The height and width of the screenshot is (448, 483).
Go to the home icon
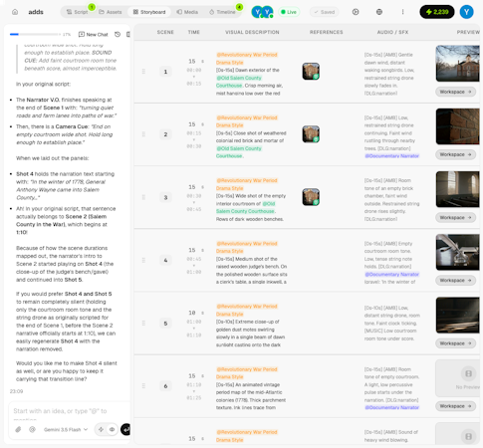click(x=15, y=12)
